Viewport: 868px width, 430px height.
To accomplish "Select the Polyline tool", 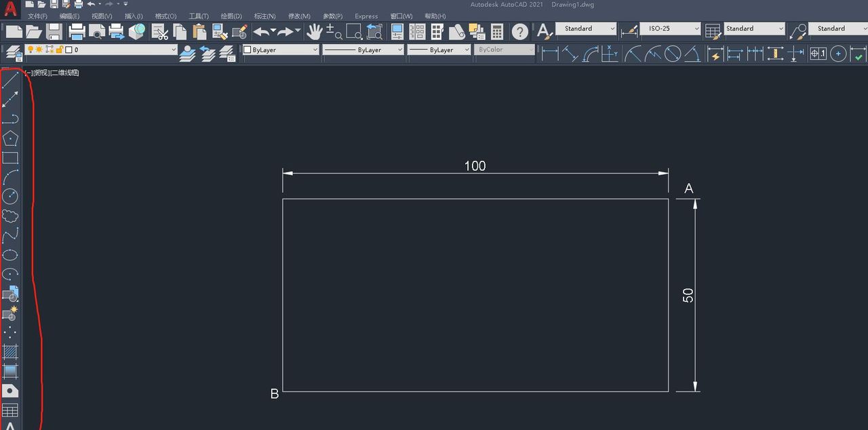I will coord(10,119).
